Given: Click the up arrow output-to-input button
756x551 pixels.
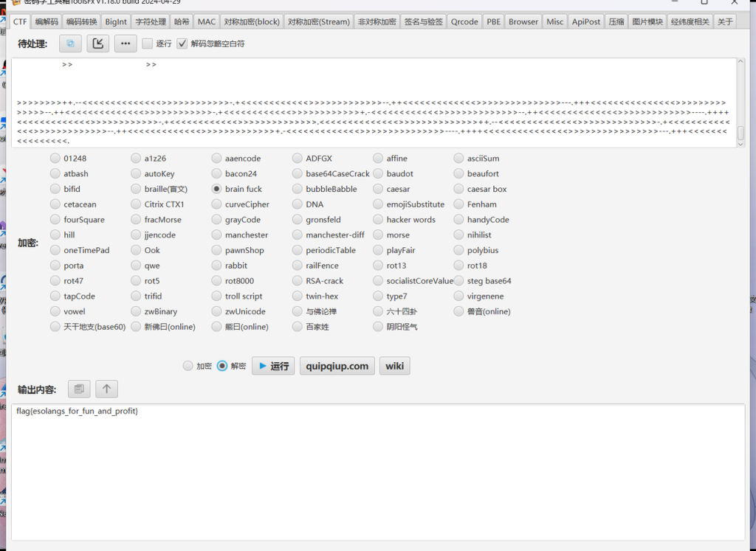Looking at the screenshot, I should coord(106,389).
